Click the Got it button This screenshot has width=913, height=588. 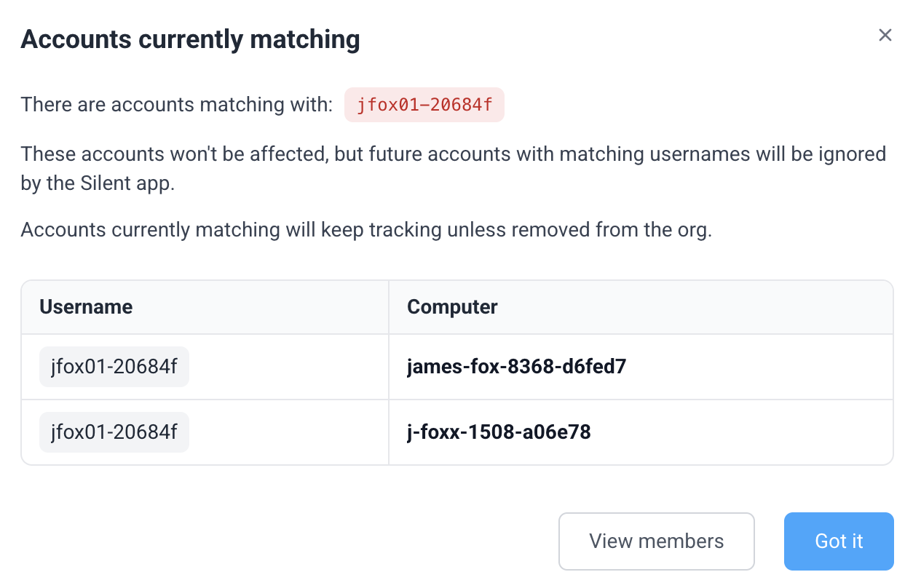point(839,541)
